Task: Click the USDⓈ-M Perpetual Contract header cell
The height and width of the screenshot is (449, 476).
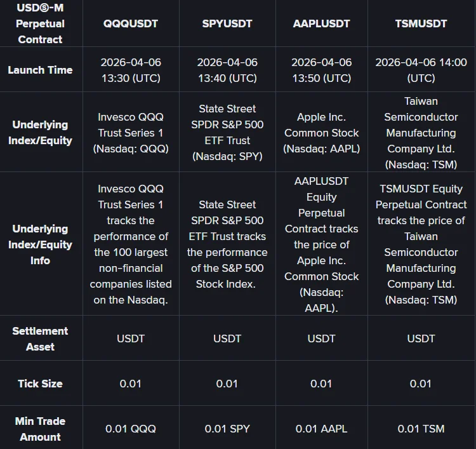Action: pyautogui.click(x=40, y=23)
